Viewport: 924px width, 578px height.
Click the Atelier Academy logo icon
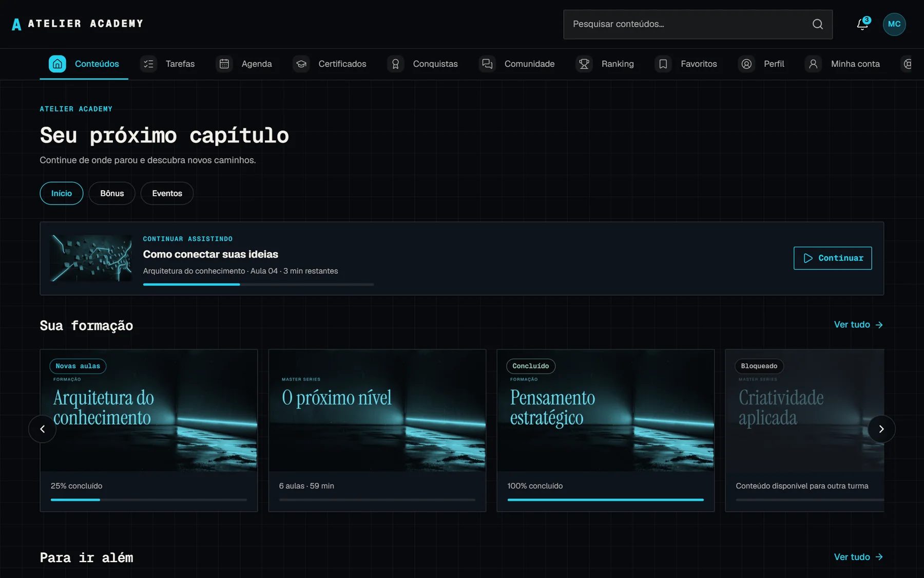click(16, 24)
